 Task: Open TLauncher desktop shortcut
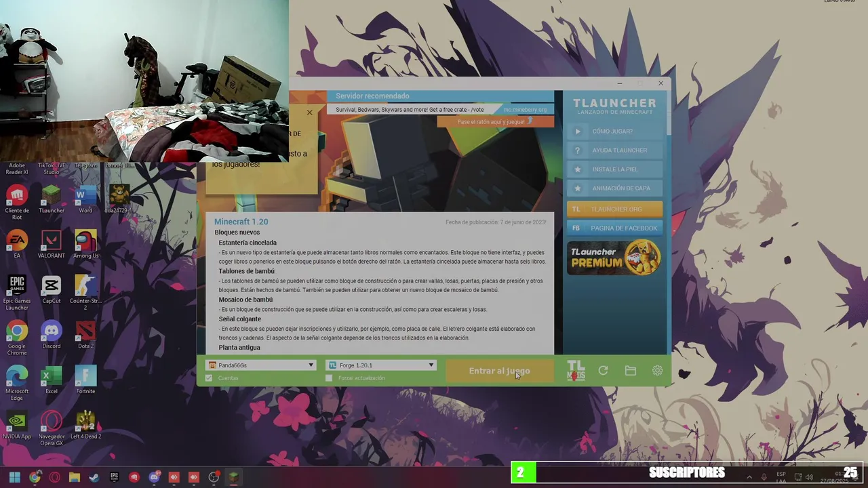[52, 200]
